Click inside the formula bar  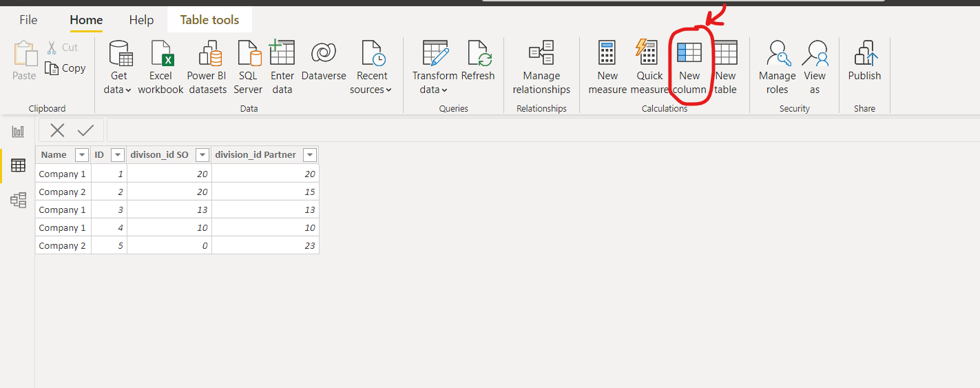click(543, 130)
